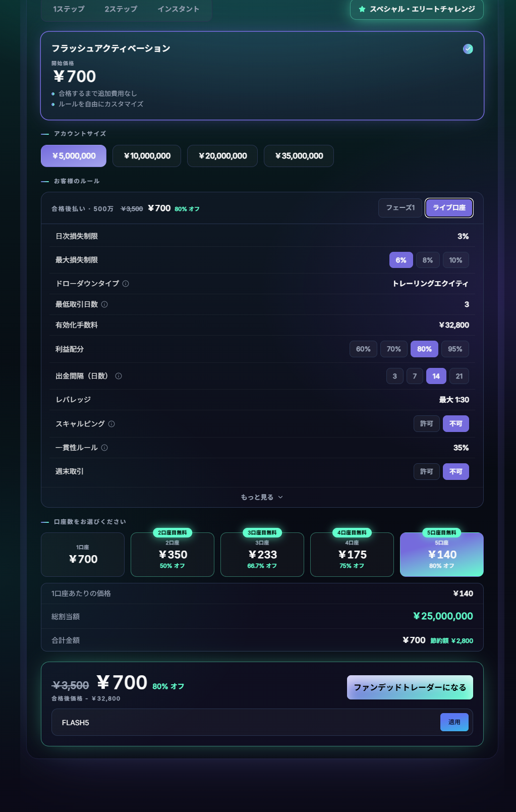Select 3口座 ¥233 option
Image resolution: width=516 pixels, height=812 pixels.
coord(262,555)
